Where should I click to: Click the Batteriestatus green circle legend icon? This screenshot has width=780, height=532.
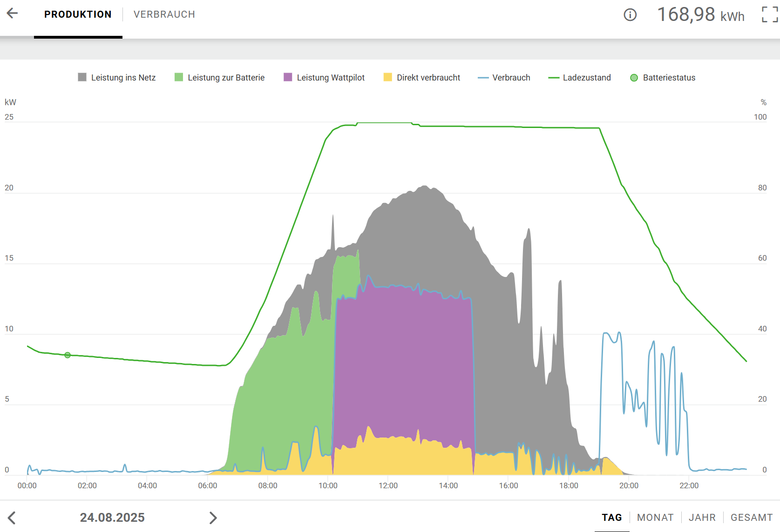[x=634, y=78]
